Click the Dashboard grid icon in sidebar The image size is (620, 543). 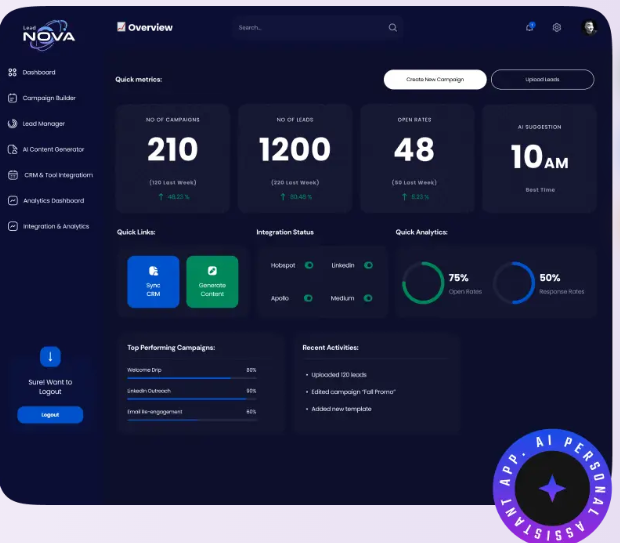[x=13, y=72]
